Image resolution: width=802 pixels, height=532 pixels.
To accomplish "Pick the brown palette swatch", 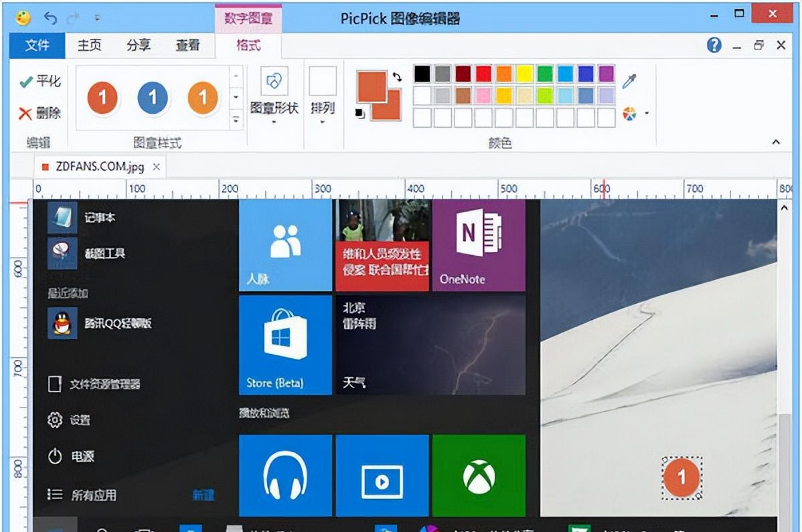I will [x=463, y=95].
